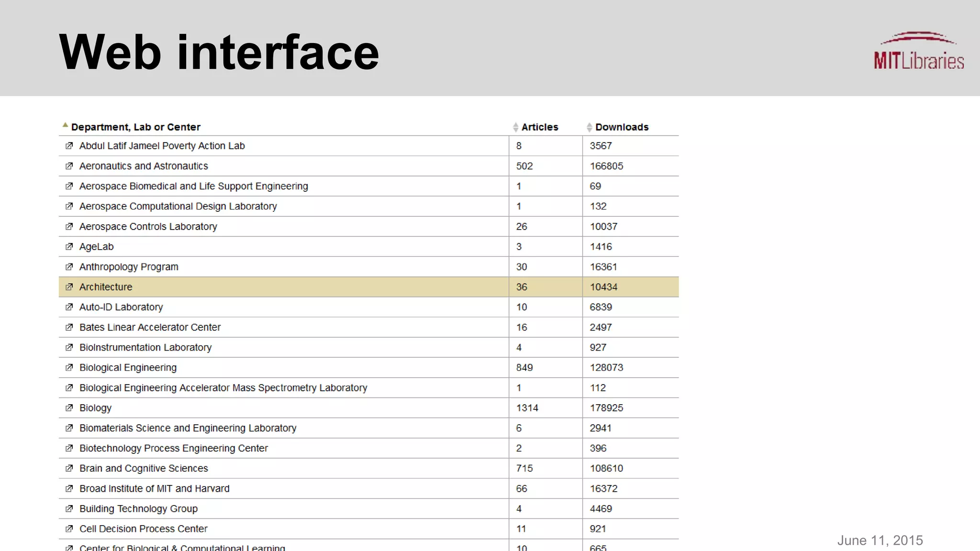This screenshot has width=980, height=551.
Task: Click downloads value 108610
Action: click(607, 468)
